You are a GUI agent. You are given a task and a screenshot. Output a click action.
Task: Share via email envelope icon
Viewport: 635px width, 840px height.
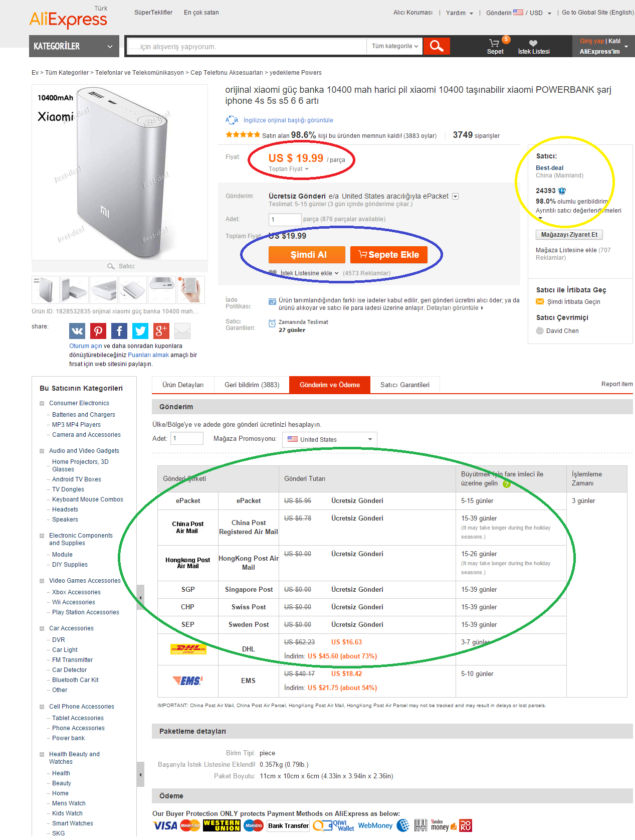tap(182, 331)
